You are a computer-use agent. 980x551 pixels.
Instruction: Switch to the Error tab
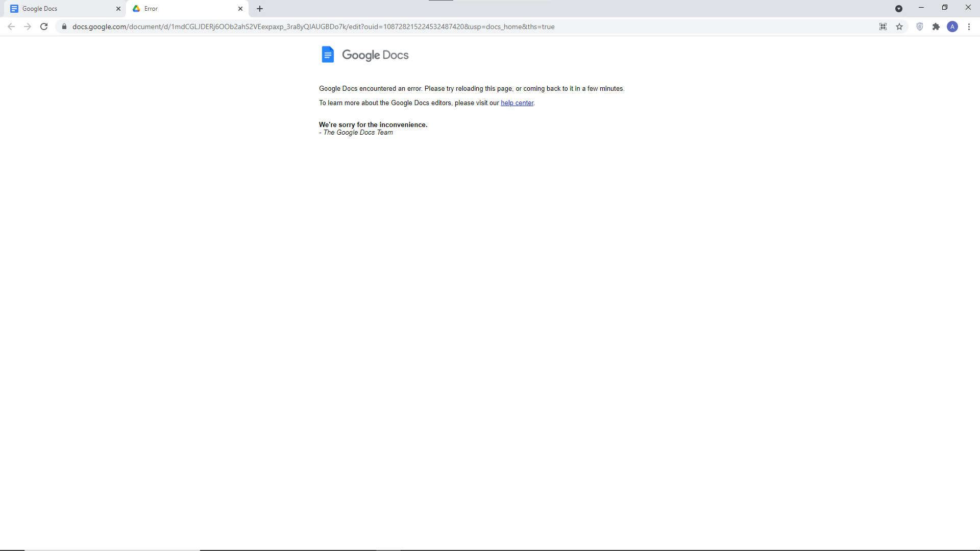pos(186,9)
